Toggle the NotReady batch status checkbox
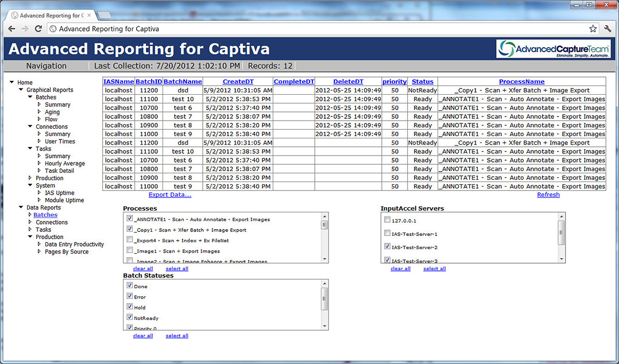619x364 pixels. pyautogui.click(x=130, y=317)
